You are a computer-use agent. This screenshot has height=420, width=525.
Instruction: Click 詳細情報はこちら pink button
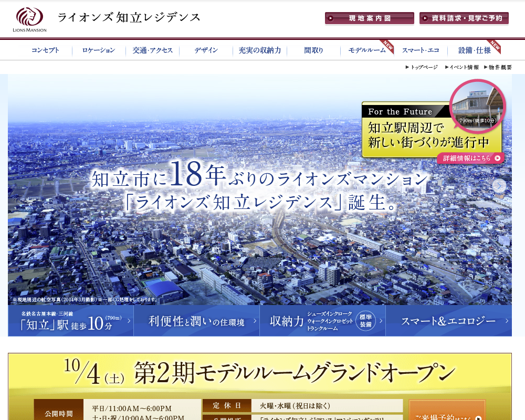click(470, 158)
